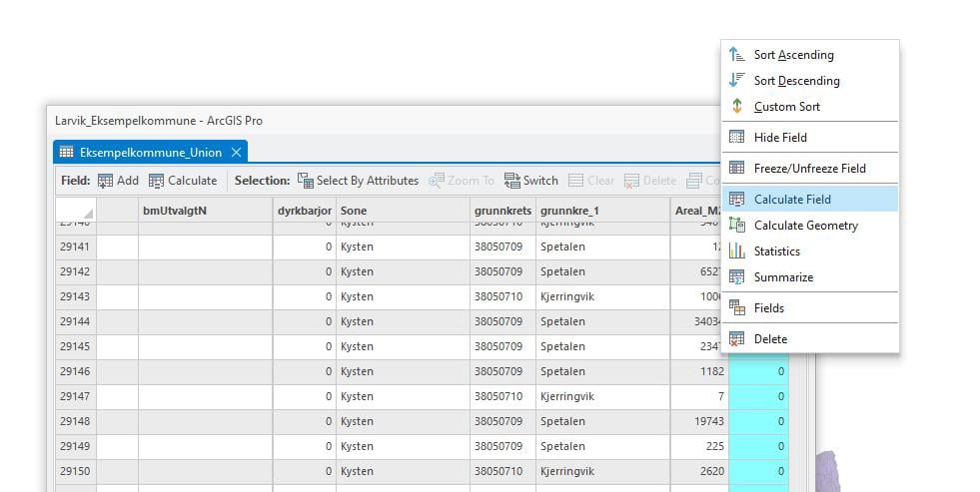Choose Calculate Field from context menu

click(x=792, y=200)
